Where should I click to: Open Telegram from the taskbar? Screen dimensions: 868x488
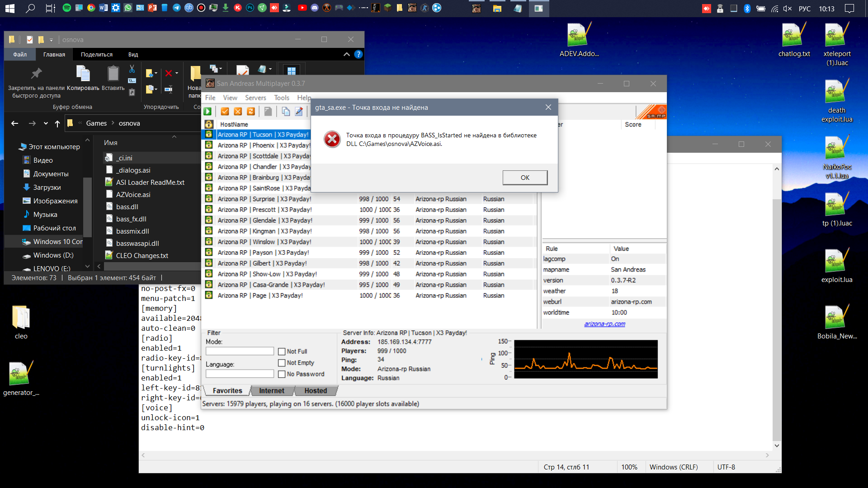pyautogui.click(x=177, y=8)
